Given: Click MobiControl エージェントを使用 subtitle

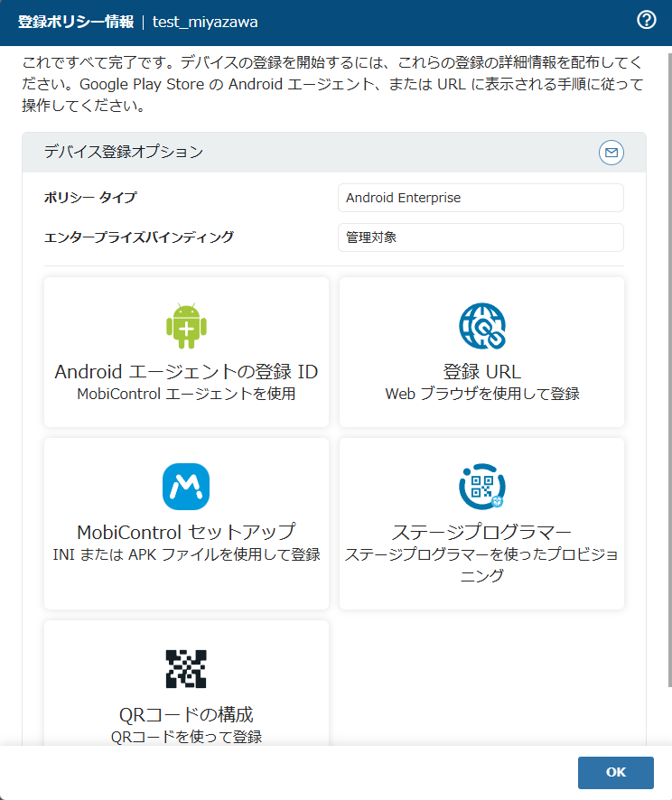Looking at the screenshot, I should click(186, 394).
